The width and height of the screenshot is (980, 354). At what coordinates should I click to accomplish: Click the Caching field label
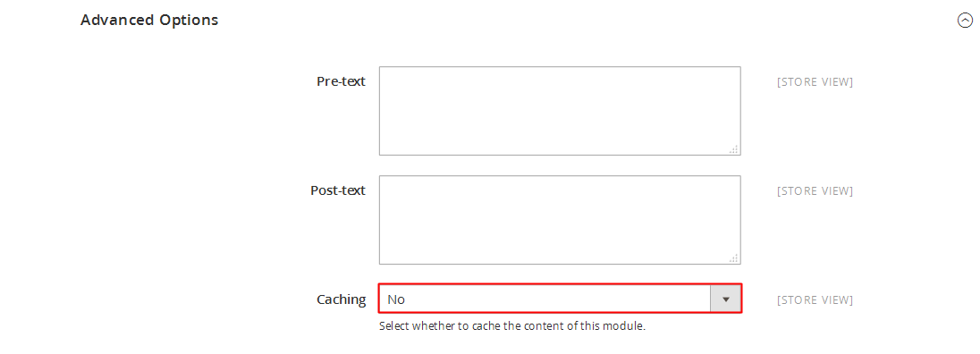(x=342, y=299)
